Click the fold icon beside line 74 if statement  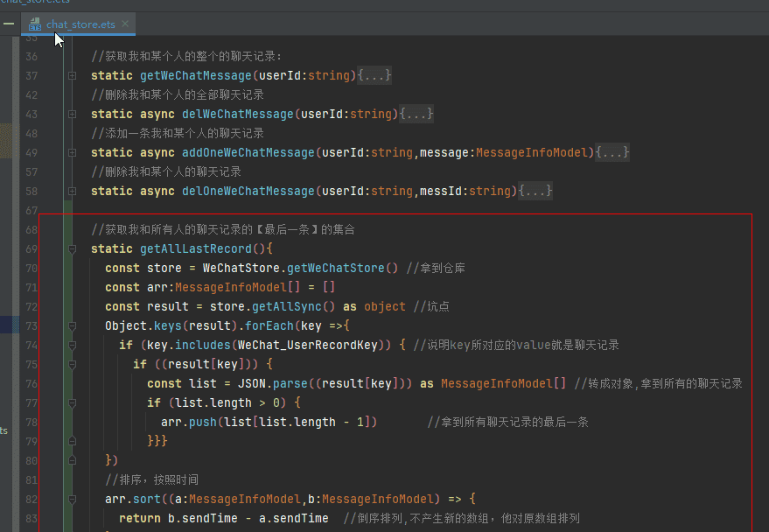coord(72,344)
